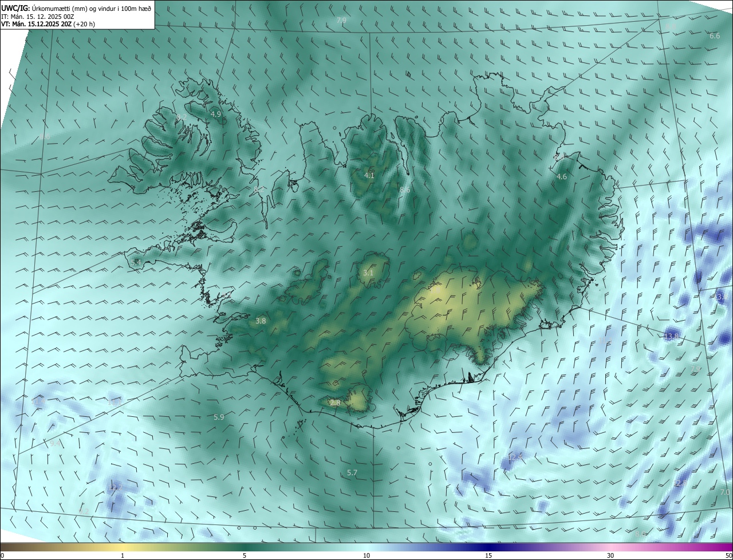
Task: Click the '10' tick on the color scale
Action: click(x=366, y=556)
